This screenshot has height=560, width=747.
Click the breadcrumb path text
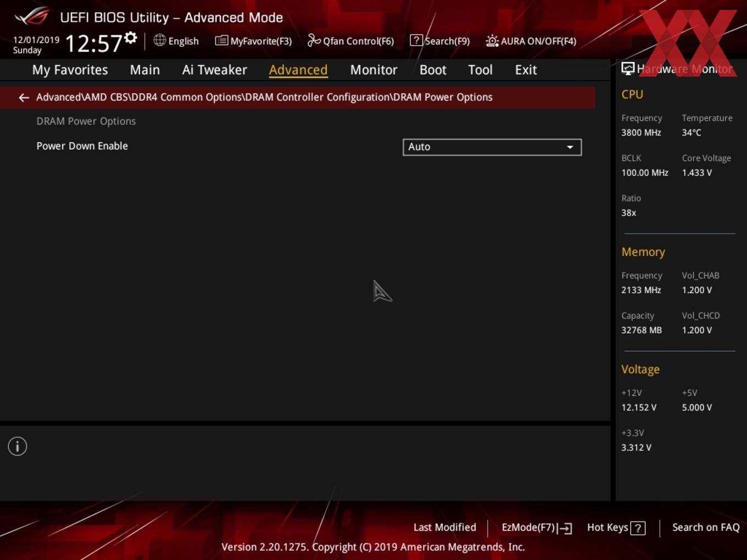pos(264,97)
